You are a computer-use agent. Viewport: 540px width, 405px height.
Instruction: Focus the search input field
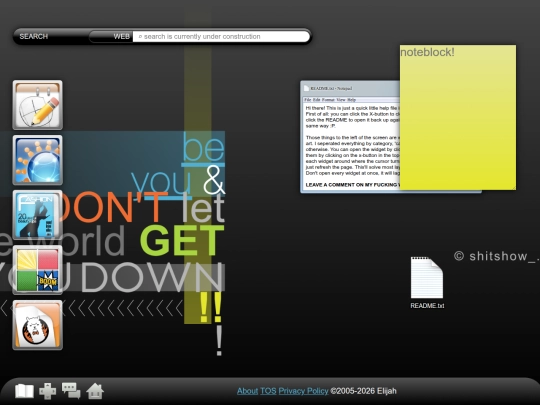[x=221, y=37]
